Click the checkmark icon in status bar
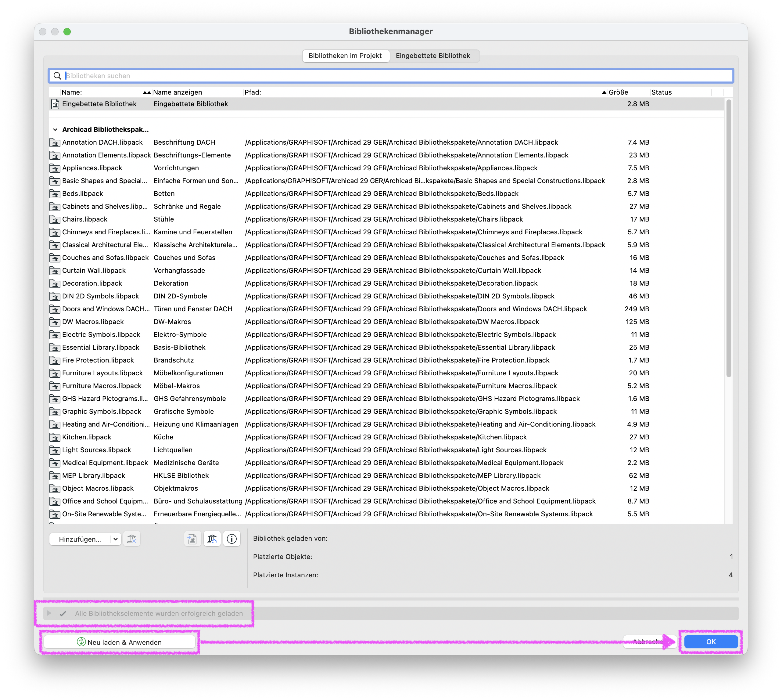 pyautogui.click(x=63, y=613)
